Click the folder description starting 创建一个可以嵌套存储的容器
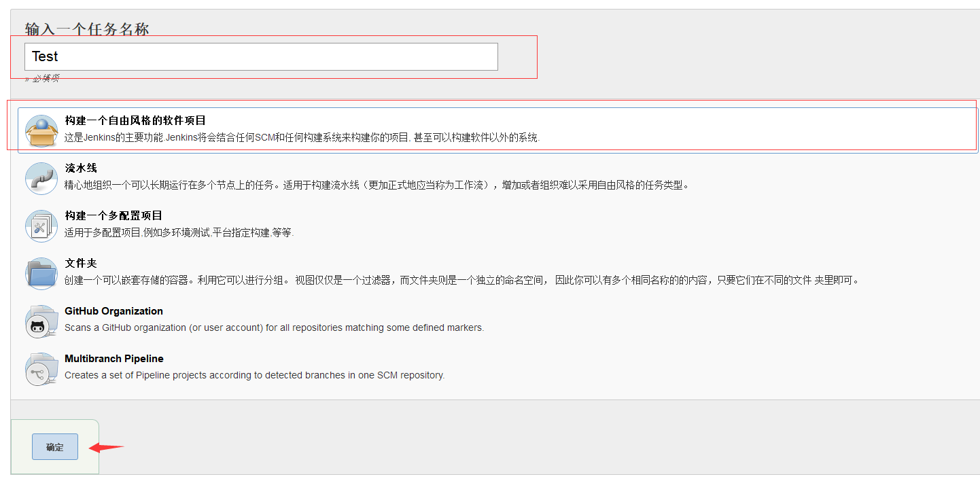This screenshot has width=980, height=498. point(461,280)
